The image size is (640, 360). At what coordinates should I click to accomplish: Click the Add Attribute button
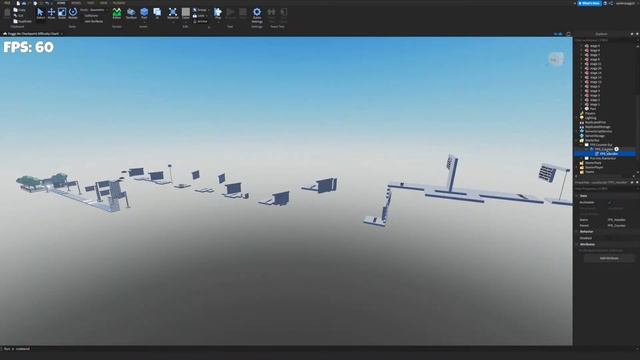[x=609, y=258]
